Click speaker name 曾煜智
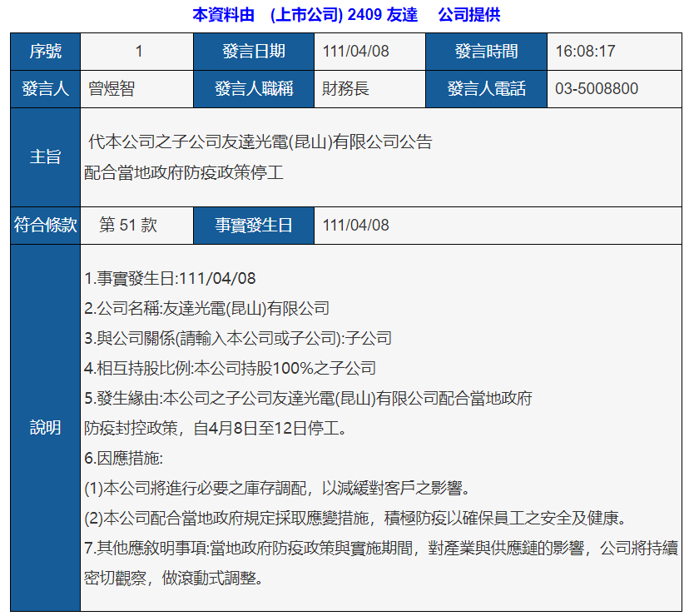Viewport: 694px width, 616px height. pos(112,88)
